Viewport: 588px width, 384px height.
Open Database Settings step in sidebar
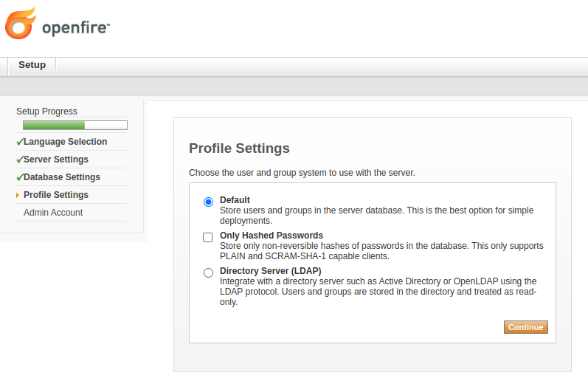(x=62, y=177)
